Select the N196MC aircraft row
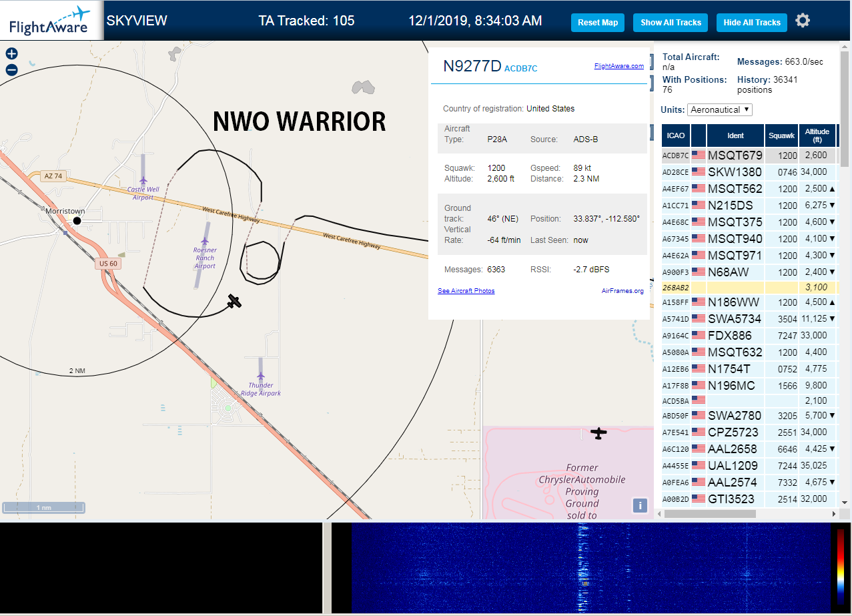 click(749, 386)
